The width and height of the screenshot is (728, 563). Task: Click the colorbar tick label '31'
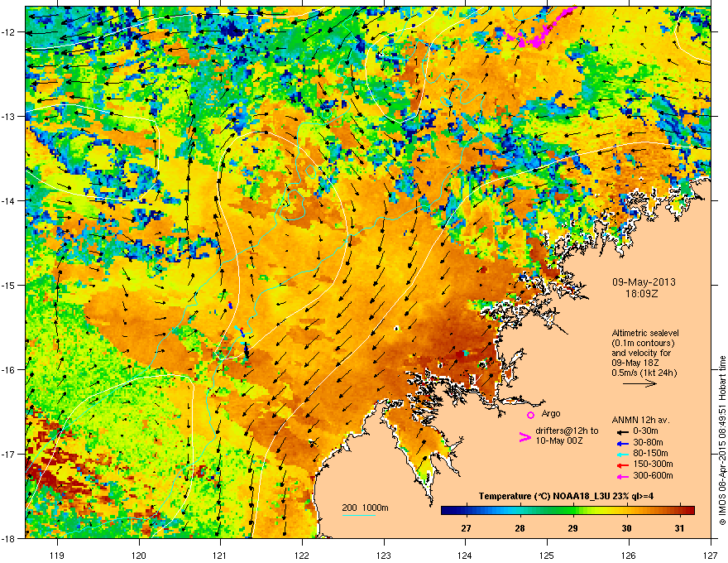(x=679, y=528)
